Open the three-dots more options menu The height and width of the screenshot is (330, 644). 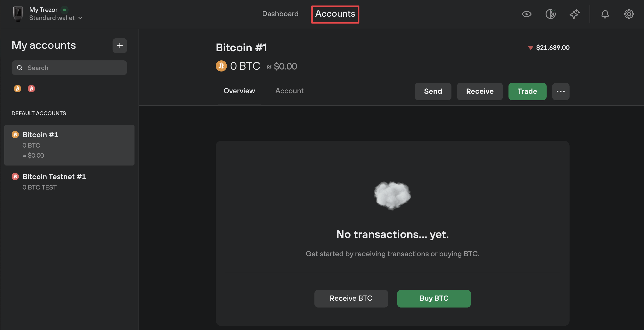point(560,91)
